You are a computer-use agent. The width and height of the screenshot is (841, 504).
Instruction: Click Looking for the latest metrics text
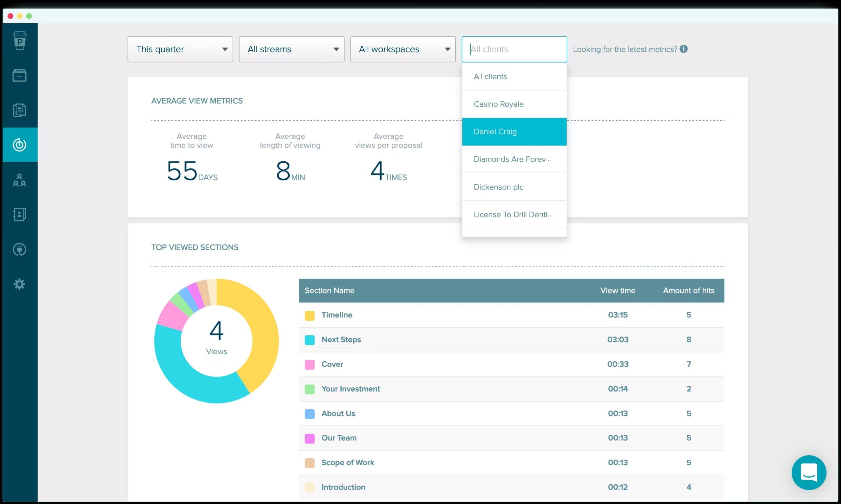[x=625, y=49]
